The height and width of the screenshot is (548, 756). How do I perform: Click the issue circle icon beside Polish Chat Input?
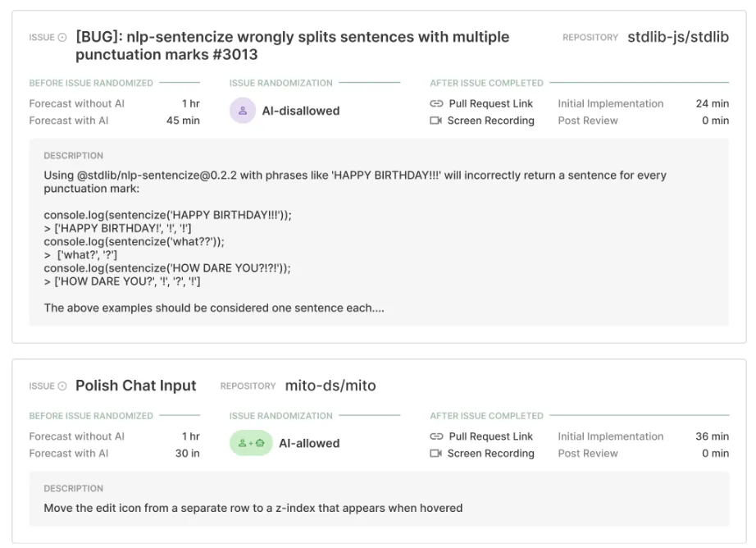tap(62, 386)
